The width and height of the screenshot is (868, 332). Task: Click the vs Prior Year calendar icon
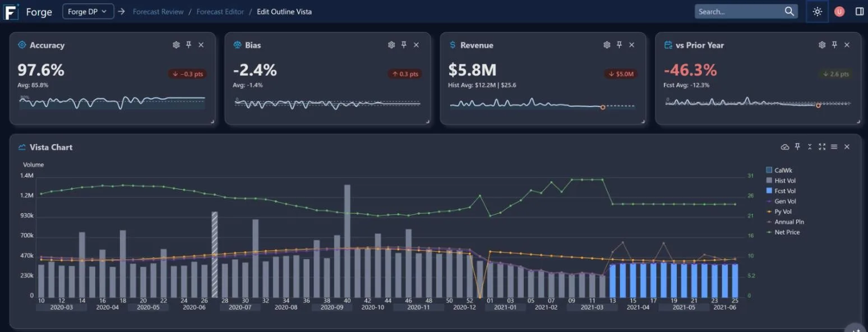[668, 45]
